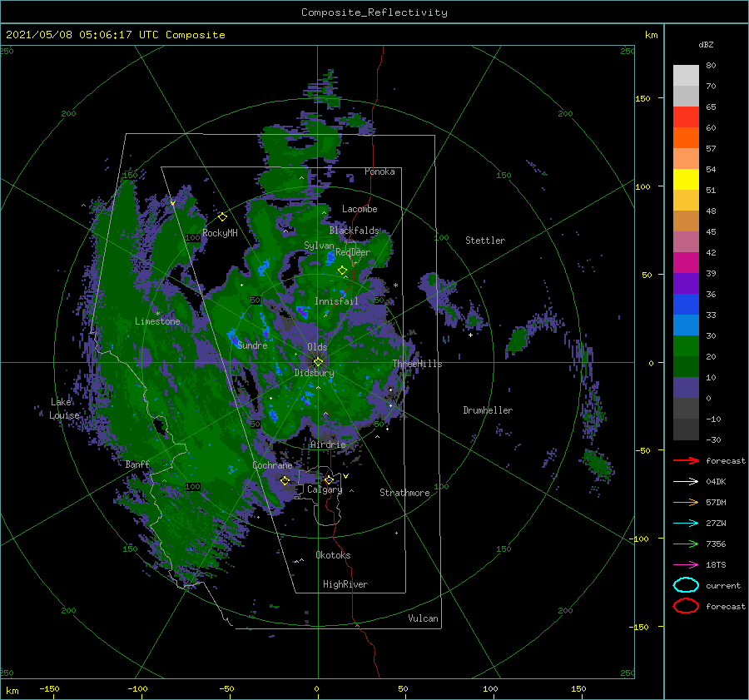Click the white asterisk marker above Limestone
Screen dimensions: 749x700
(x=157, y=314)
